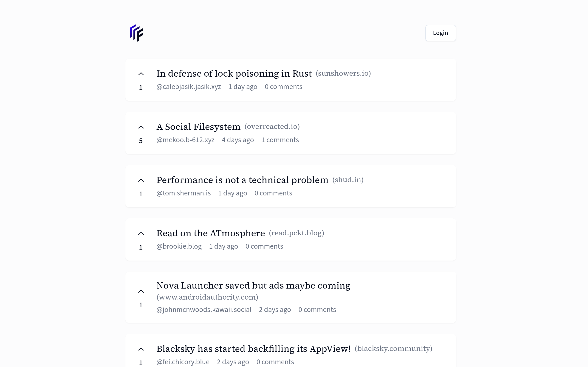Upvote "In defense of lock poisoning in Rust"

(x=141, y=74)
